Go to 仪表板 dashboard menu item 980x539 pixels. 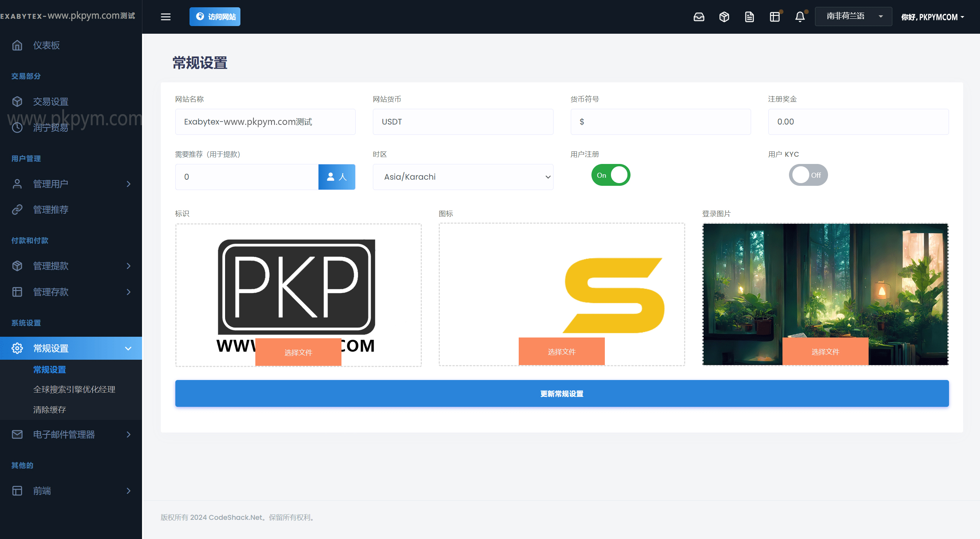click(x=71, y=45)
